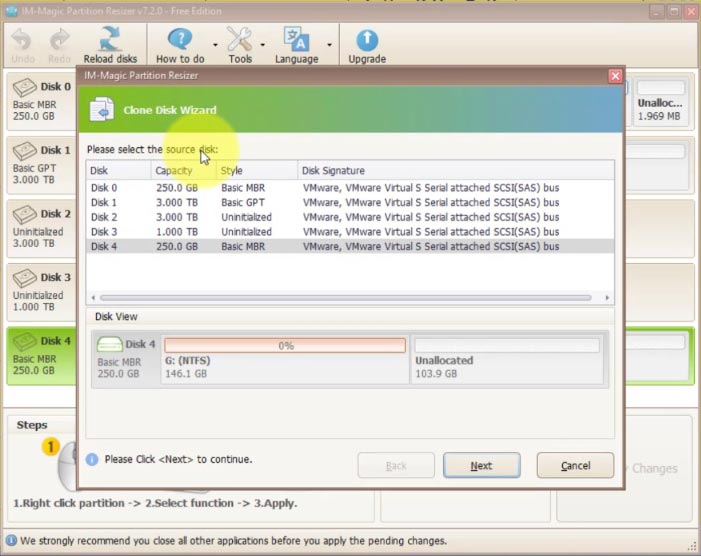Click the Language toolbar icon

point(297,40)
